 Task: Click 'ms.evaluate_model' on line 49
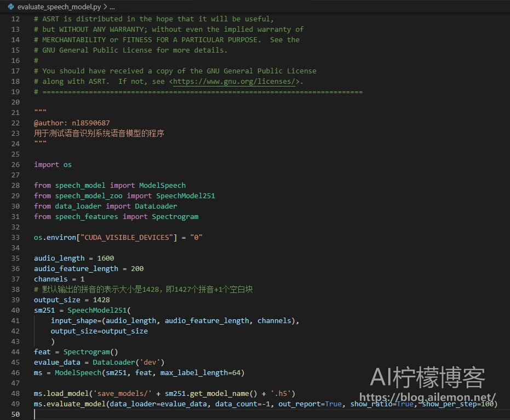tap(70, 404)
